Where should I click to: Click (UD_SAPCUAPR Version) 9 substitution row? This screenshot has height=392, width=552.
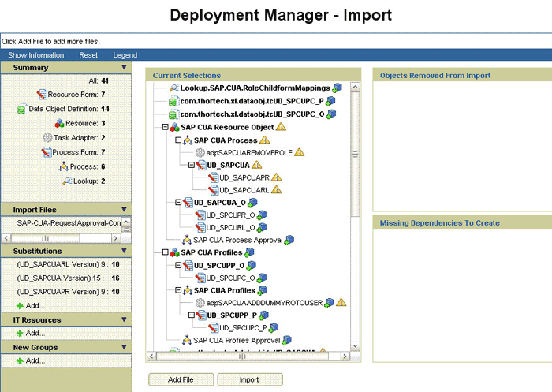click(x=68, y=292)
